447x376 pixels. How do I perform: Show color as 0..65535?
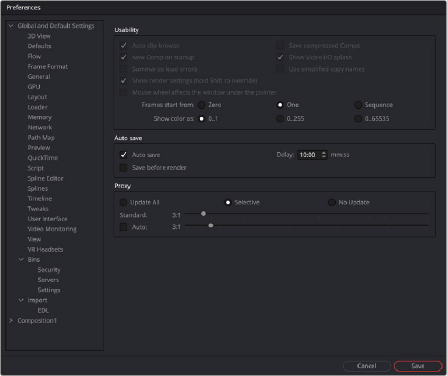tap(358, 119)
